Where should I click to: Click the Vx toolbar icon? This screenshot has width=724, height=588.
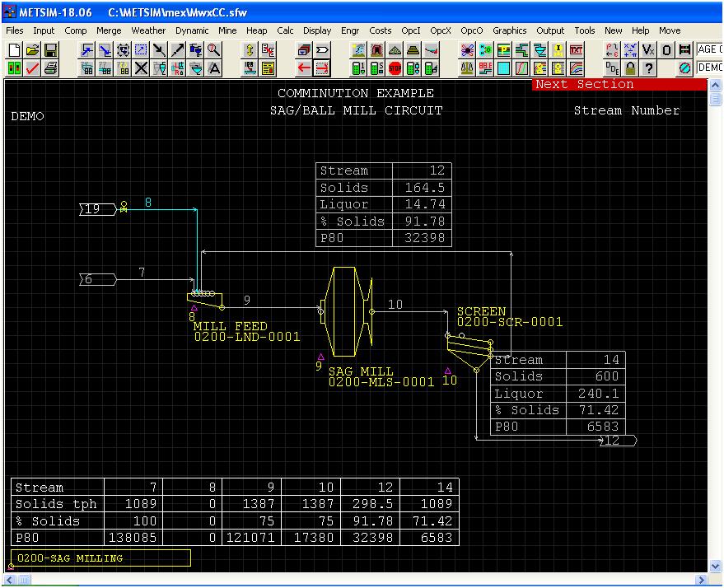(648, 50)
